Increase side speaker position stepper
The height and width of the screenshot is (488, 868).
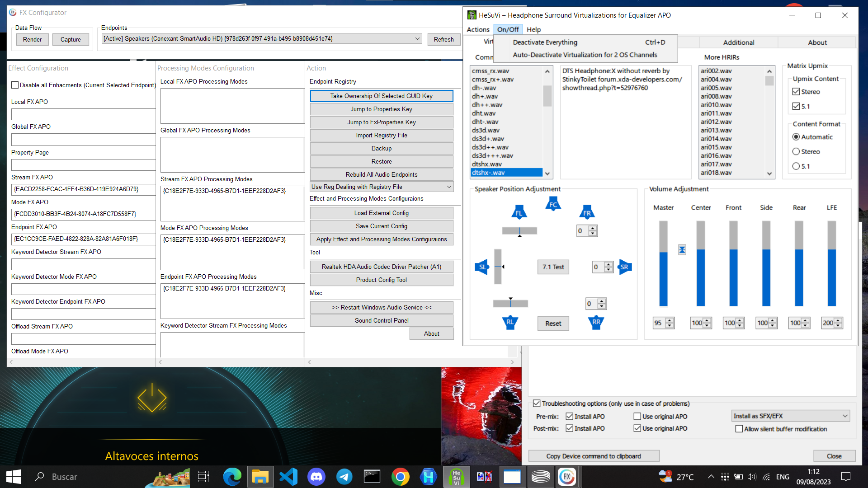click(x=609, y=264)
